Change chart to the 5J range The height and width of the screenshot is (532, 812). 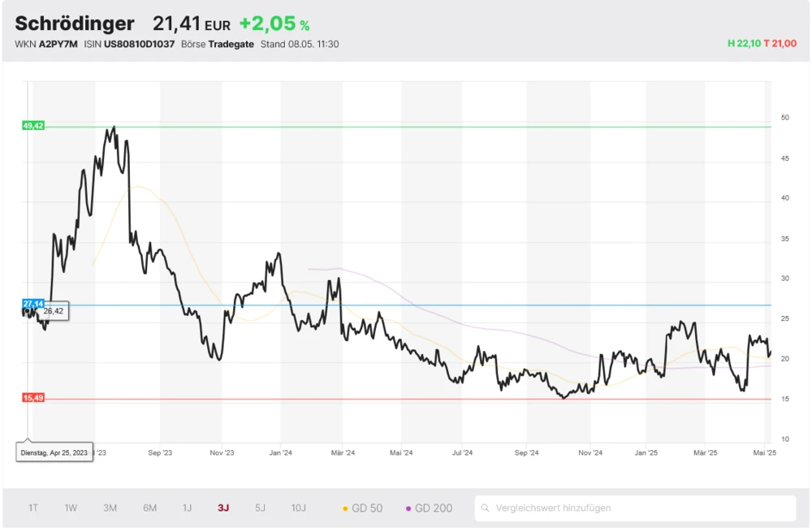(260, 508)
